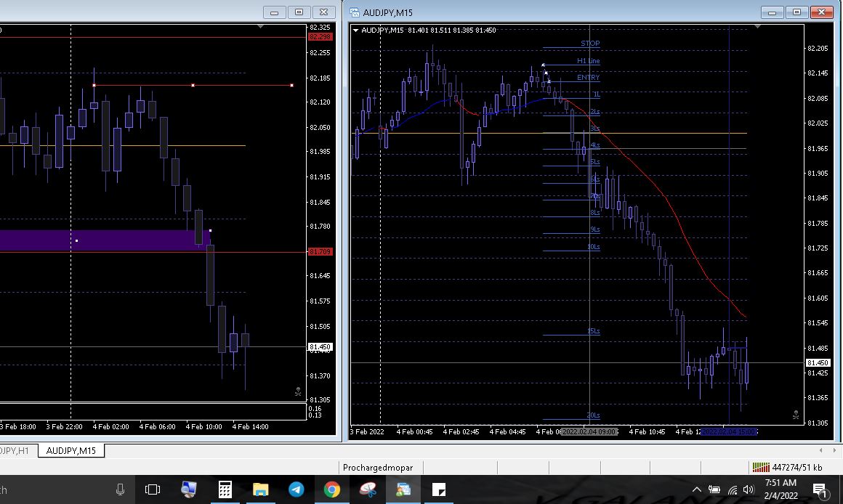Grab the chart shift triangle on M15 chart
The height and width of the screenshot is (504, 843).
click(x=757, y=27)
